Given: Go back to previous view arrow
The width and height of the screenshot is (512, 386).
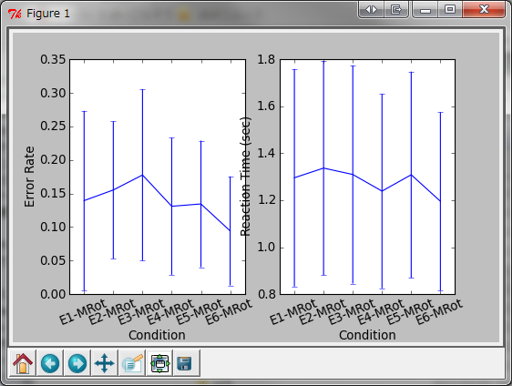Looking at the screenshot, I should pos(50,363).
